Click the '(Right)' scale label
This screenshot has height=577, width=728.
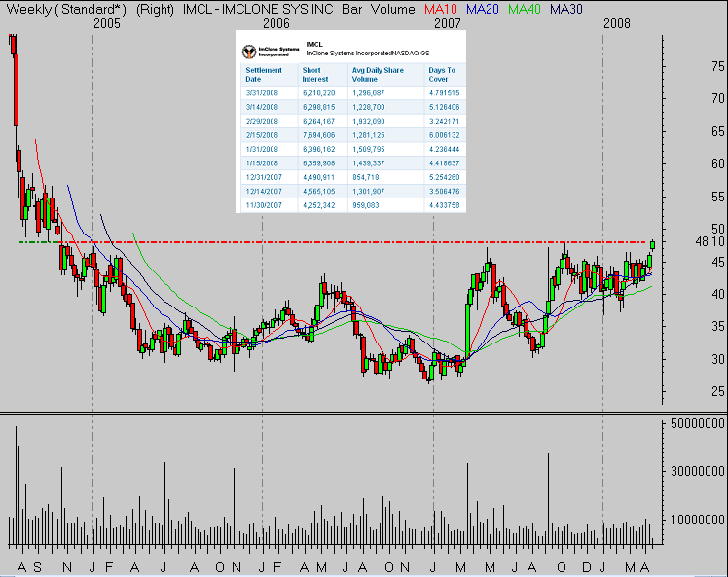(155, 10)
